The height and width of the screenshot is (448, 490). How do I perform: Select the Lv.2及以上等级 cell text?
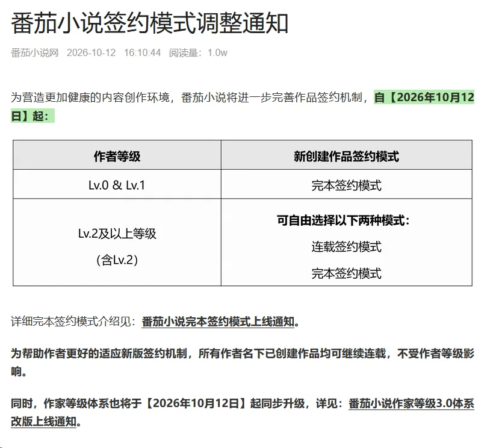(117, 234)
